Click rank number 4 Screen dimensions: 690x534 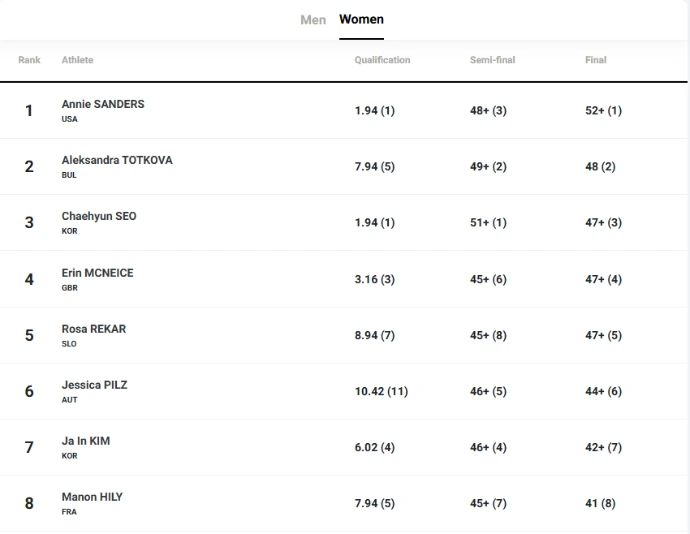pyautogui.click(x=29, y=279)
